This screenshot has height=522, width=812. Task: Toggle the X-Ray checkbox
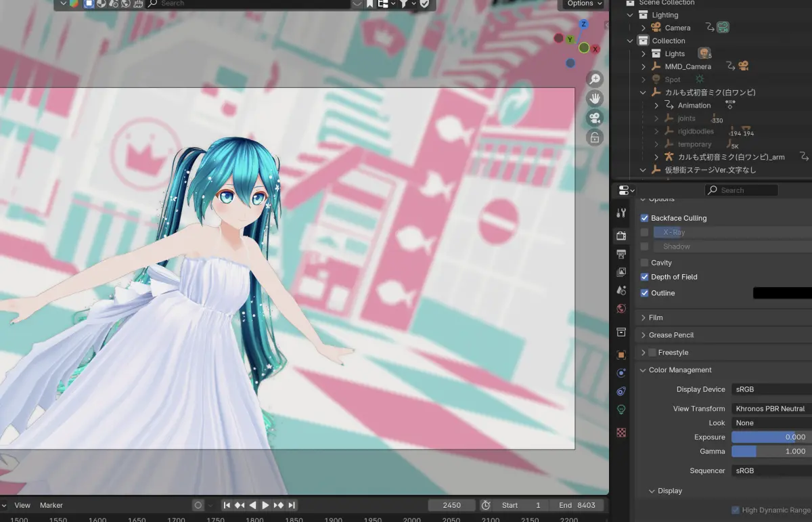click(x=644, y=232)
